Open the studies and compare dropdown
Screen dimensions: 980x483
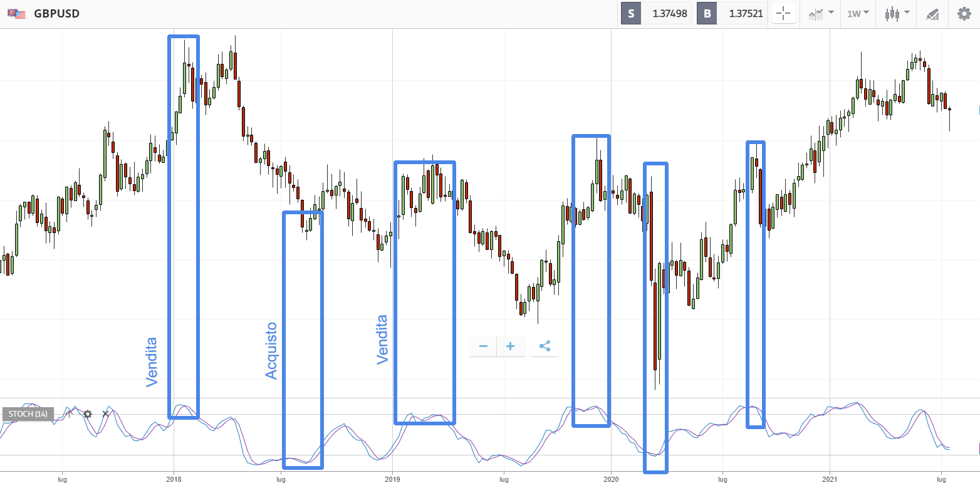821,13
